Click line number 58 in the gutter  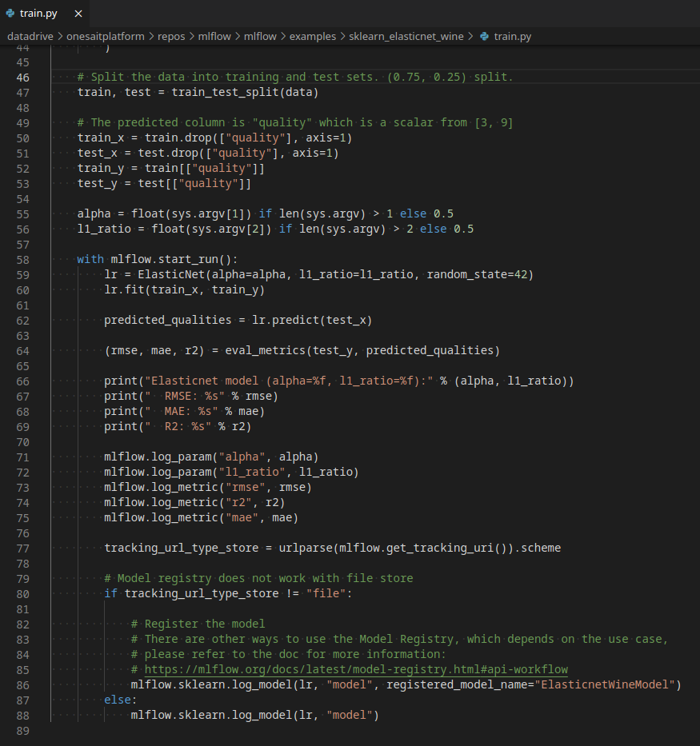coord(23,260)
